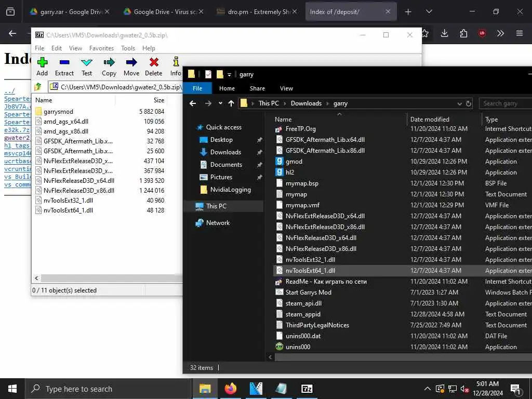Click the h1_tags link in index
Image resolution: width=532 pixels, height=399 pixels.
click(x=17, y=145)
